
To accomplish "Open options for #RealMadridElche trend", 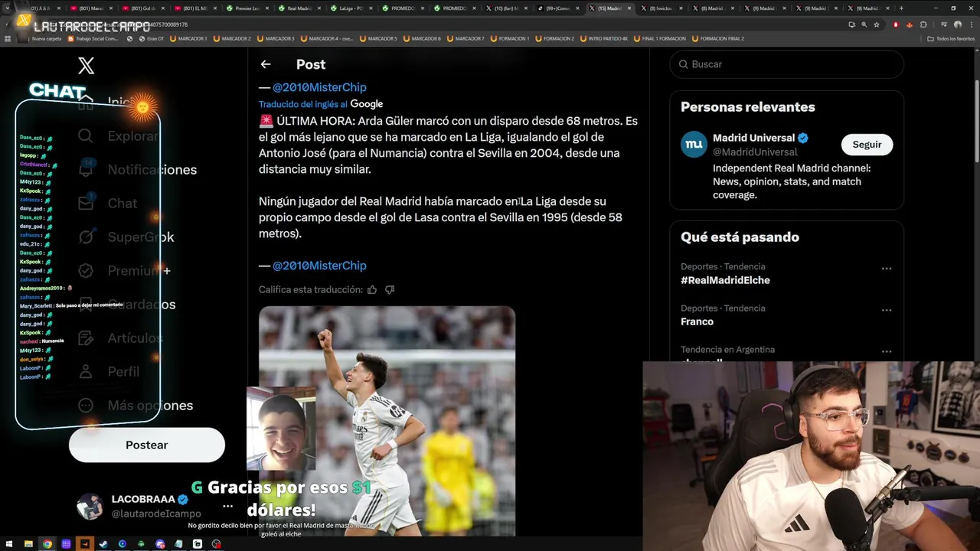I will click(x=887, y=269).
